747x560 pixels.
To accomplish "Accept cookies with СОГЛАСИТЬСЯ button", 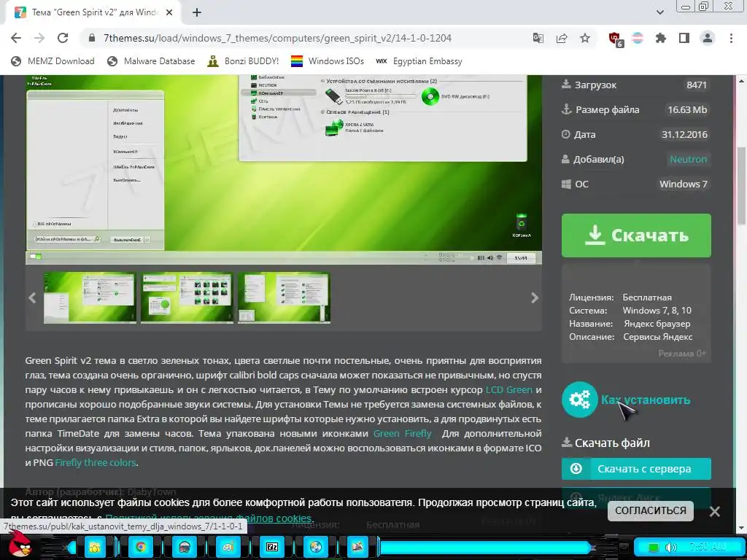I will click(x=650, y=510).
